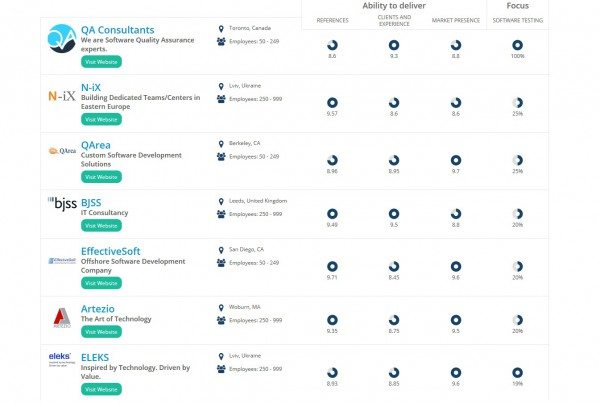Screen dimensions: 600x403
Task: Click the ELEKS logo icon
Action: coord(62,359)
